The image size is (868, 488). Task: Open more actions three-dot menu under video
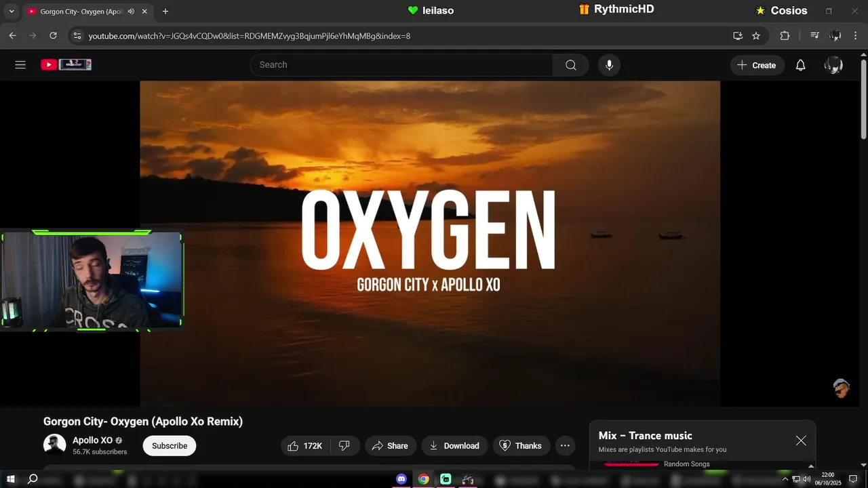565,446
